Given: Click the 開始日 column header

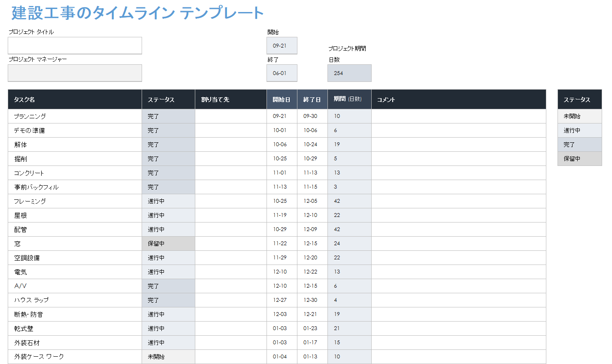Looking at the screenshot, I should tap(282, 99).
